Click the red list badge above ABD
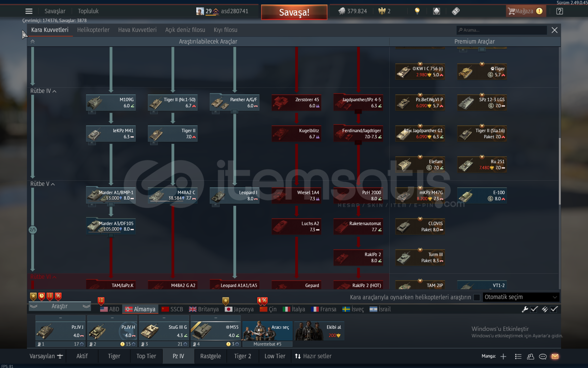 pyautogui.click(x=101, y=301)
